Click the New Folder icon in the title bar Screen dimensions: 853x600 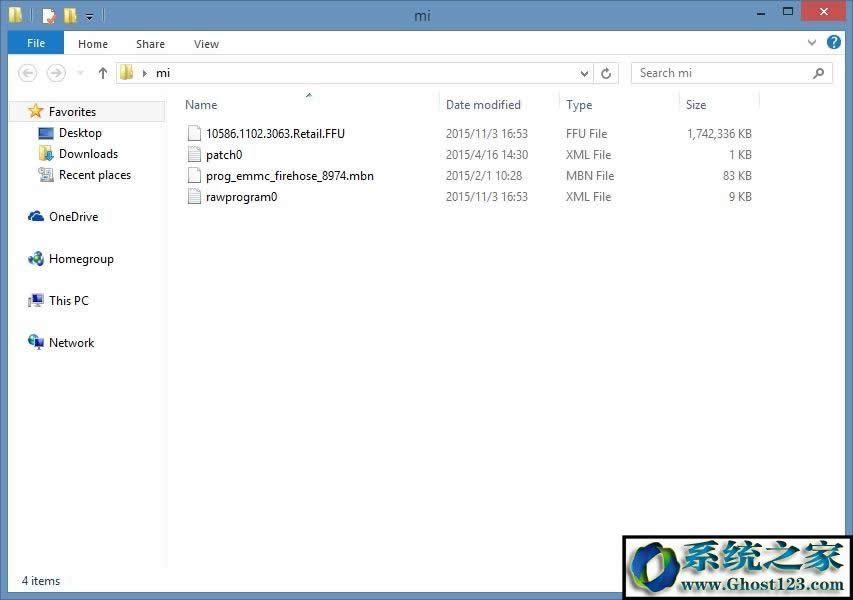pyautogui.click(x=70, y=16)
